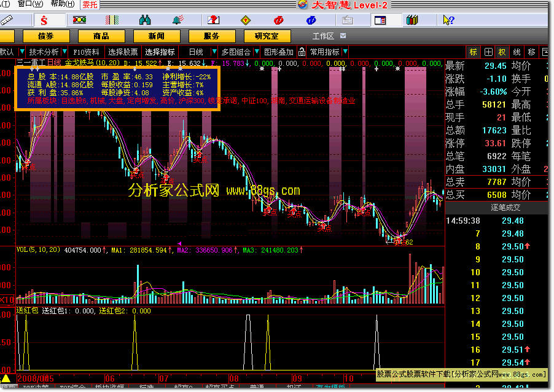The height and width of the screenshot is (392, 554).
Task: Click the 逐笔成交 panel header
Action: pos(505,208)
